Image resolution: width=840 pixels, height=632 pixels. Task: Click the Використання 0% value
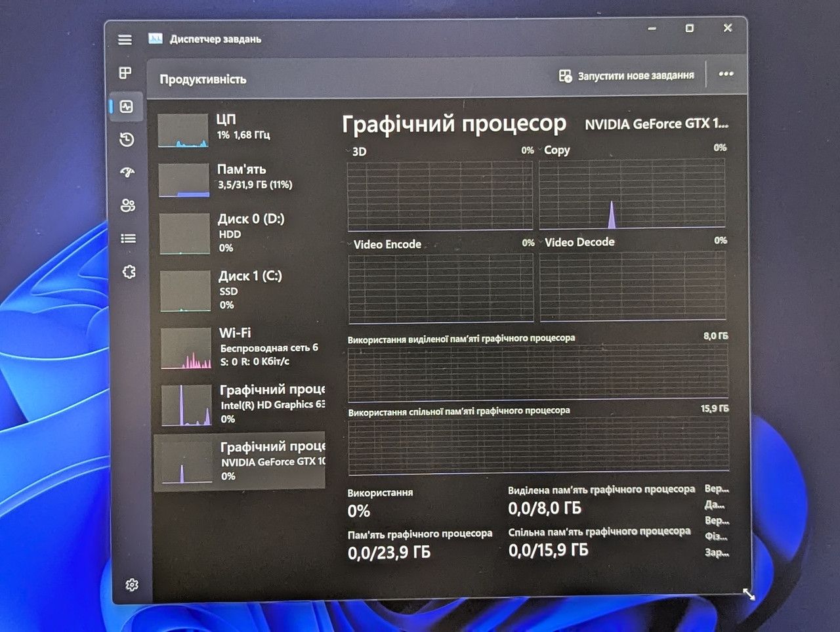click(x=359, y=511)
